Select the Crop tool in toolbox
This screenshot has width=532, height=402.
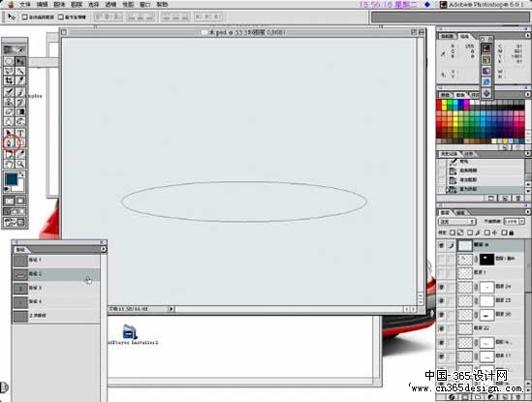tap(9, 80)
